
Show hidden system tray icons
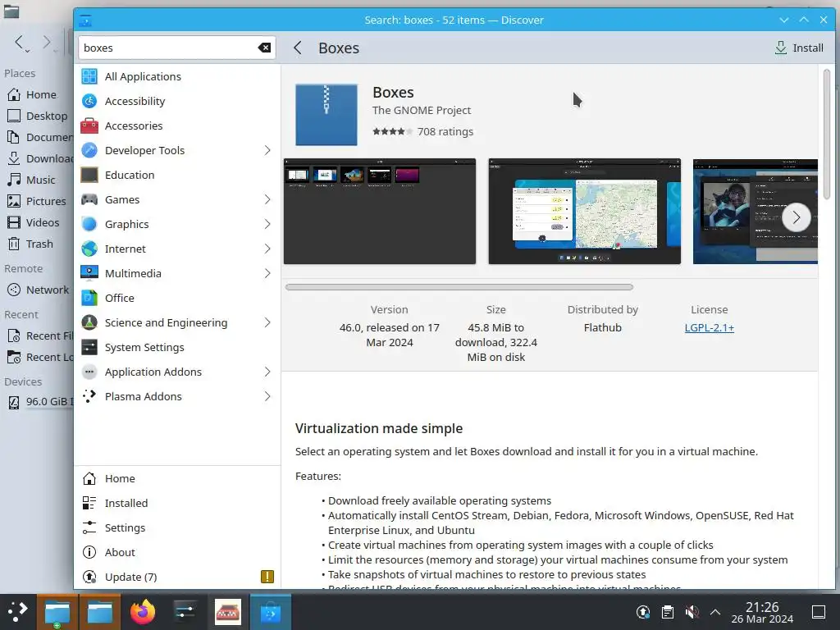point(714,612)
